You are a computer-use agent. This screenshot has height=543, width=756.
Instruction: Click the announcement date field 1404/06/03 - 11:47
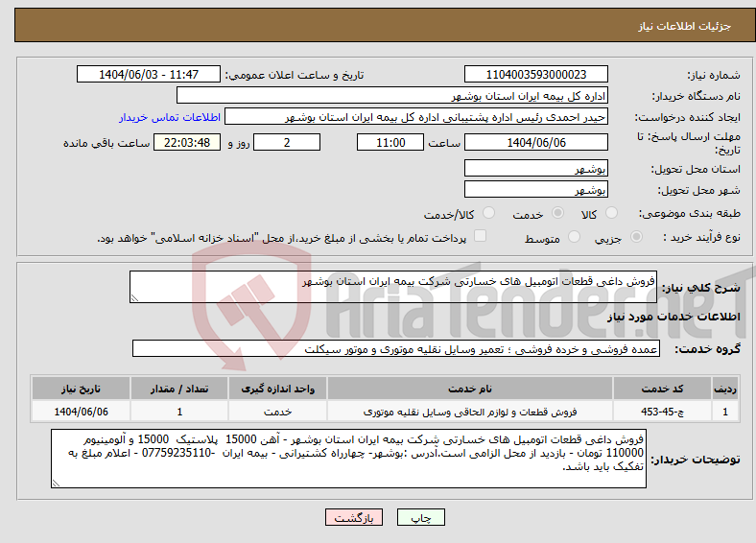coord(149,74)
